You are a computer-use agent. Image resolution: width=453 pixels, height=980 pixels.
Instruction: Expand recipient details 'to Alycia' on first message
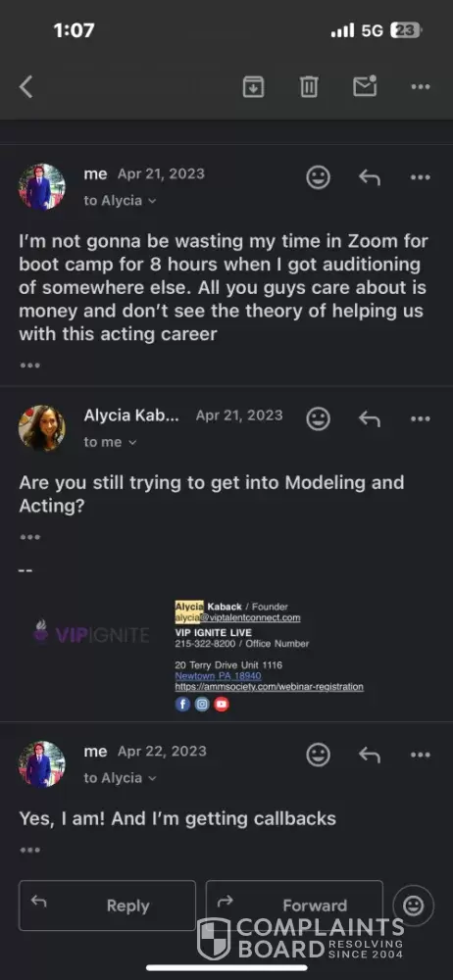click(120, 201)
